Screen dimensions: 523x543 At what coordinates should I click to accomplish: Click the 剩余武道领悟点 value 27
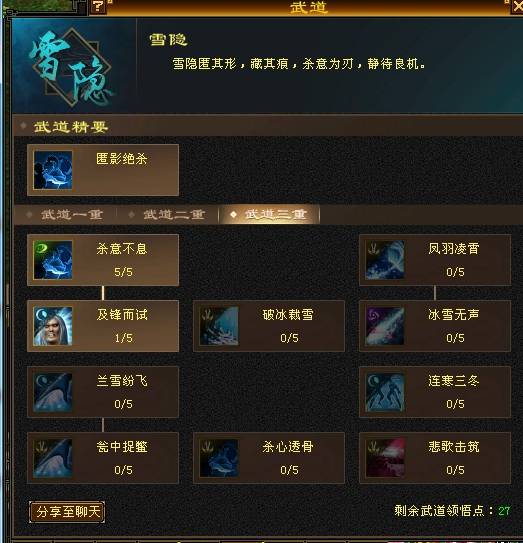504,511
